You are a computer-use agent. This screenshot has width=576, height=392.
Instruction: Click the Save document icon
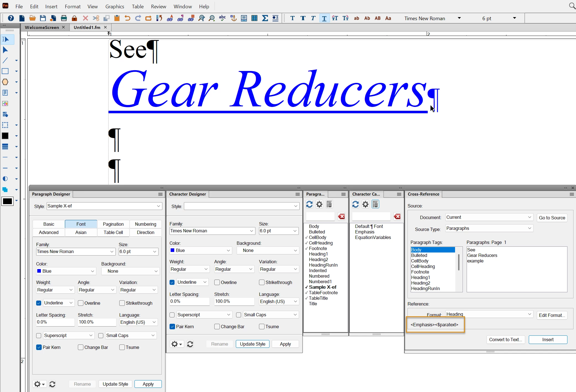(x=43, y=18)
